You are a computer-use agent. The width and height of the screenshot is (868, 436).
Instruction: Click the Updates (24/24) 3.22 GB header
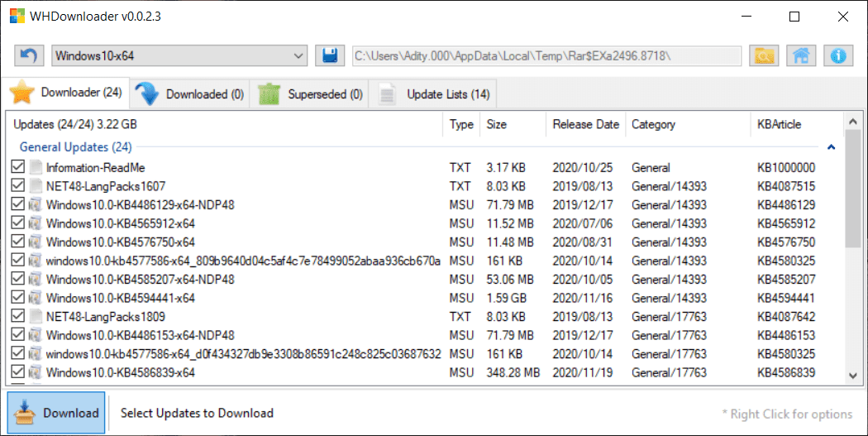coord(224,125)
